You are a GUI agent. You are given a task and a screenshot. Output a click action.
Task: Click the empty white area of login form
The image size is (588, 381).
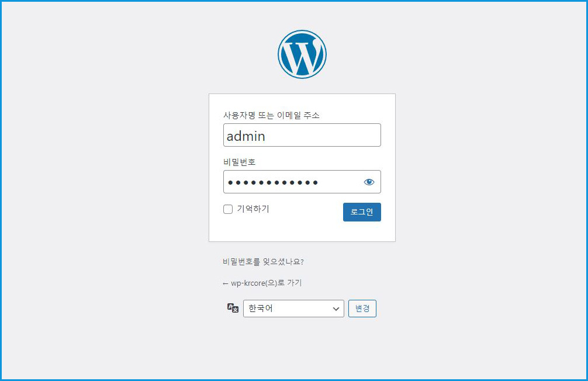[x=302, y=231]
